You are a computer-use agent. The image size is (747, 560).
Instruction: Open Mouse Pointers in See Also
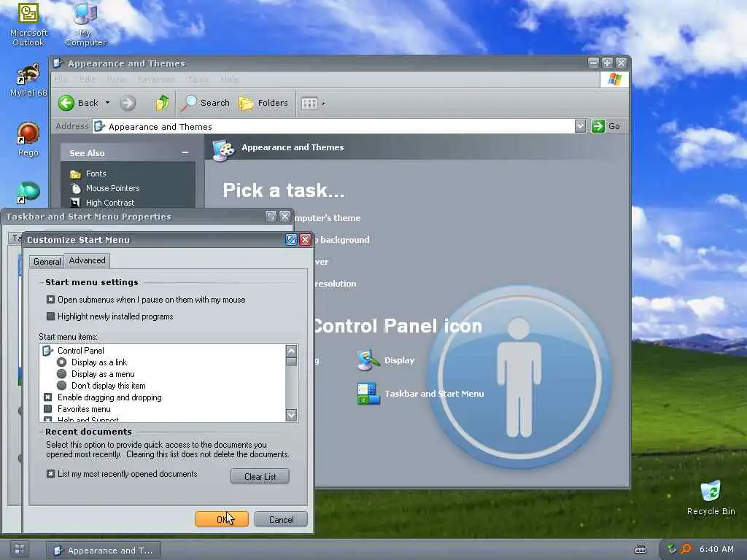pos(112,188)
